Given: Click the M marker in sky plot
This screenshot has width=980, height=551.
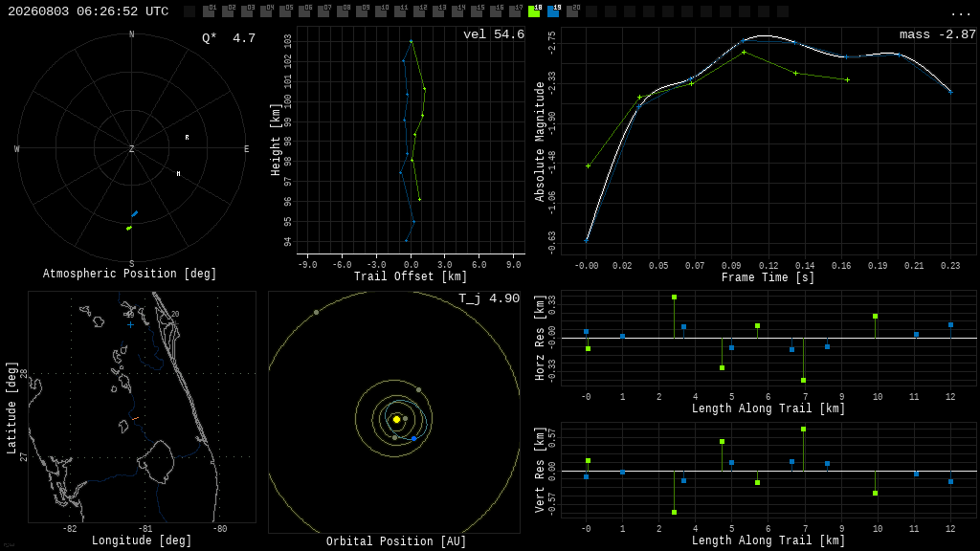Looking at the screenshot, I should 178,174.
